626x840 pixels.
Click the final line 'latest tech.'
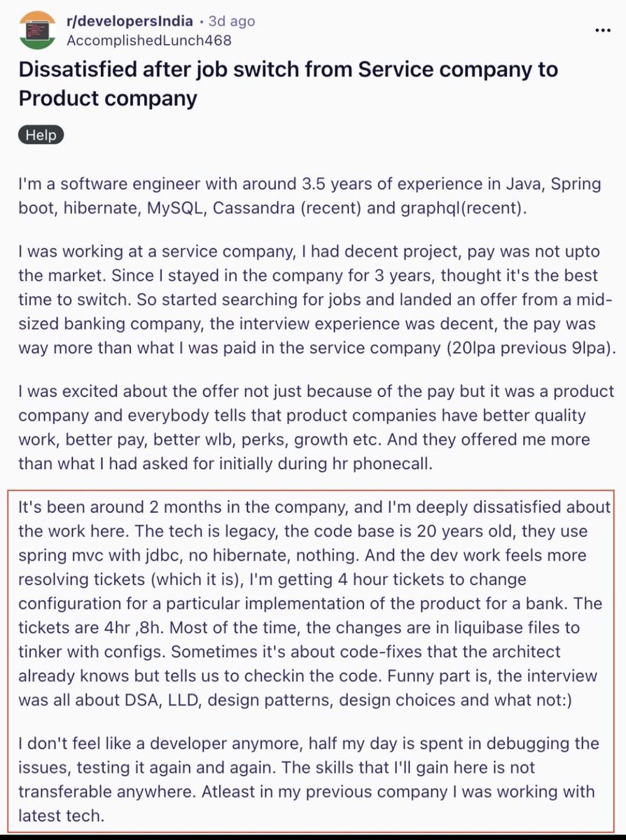pyautogui.click(x=60, y=815)
